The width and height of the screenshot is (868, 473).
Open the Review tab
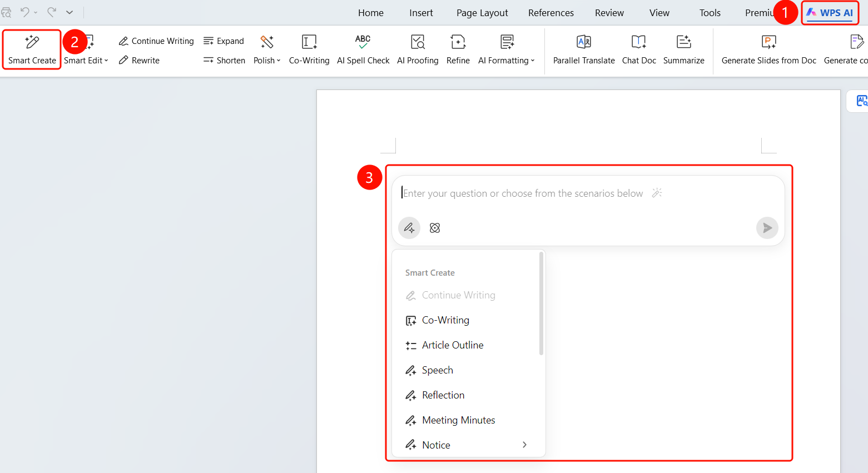pos(609,13)
